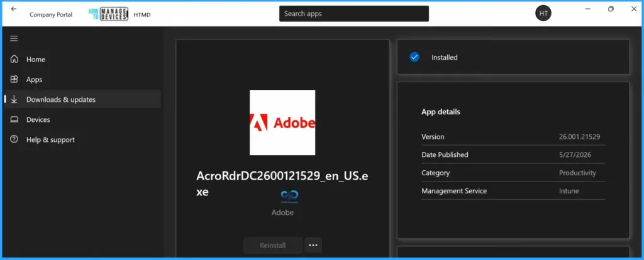Open the Home navigation item
The height and width of the screenshot is (260, 644).
pyautogui.click(x=82, y=59)
